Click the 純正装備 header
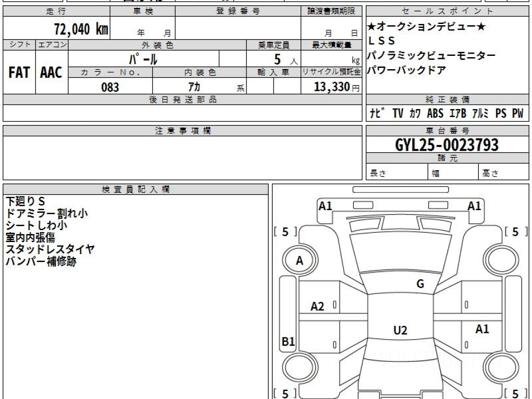 [x=447, y=100]
